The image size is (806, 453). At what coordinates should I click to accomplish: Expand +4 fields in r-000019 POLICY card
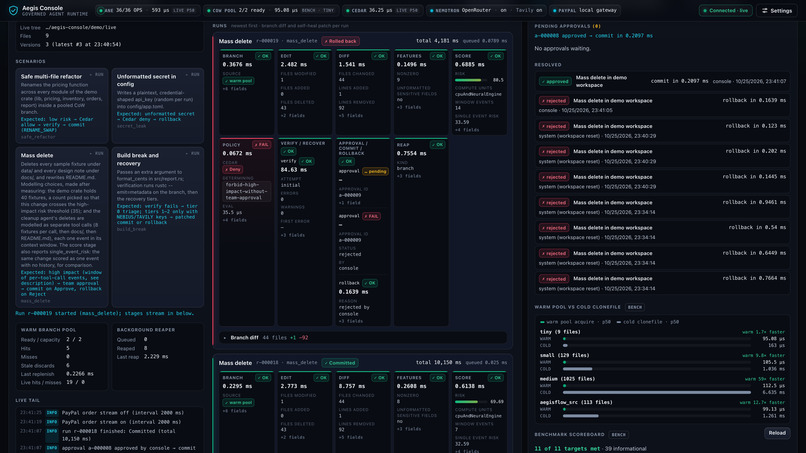[234, 220]
